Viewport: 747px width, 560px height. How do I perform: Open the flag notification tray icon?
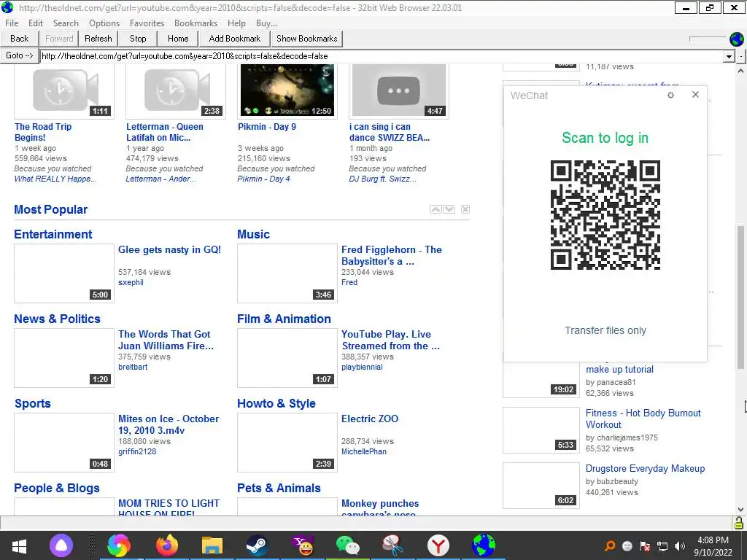pyautogui.click(x=645, y=546)
